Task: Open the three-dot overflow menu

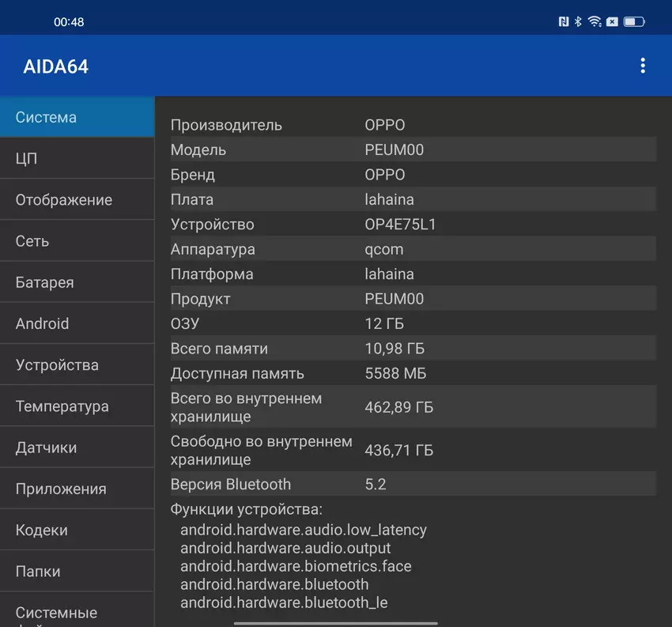Action: [x=643, y=66]
